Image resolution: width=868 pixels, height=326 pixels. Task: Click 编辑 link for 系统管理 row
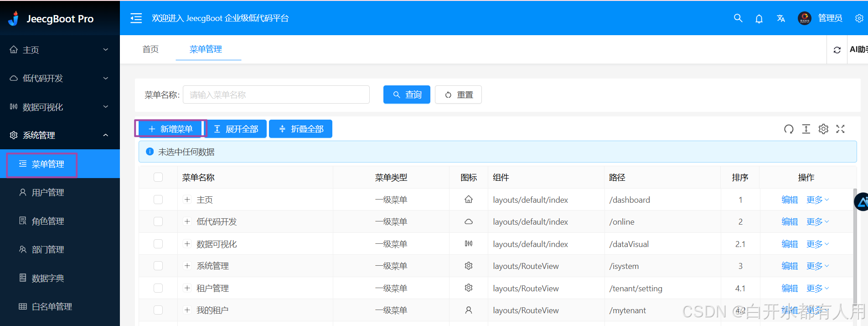(790, 266)
